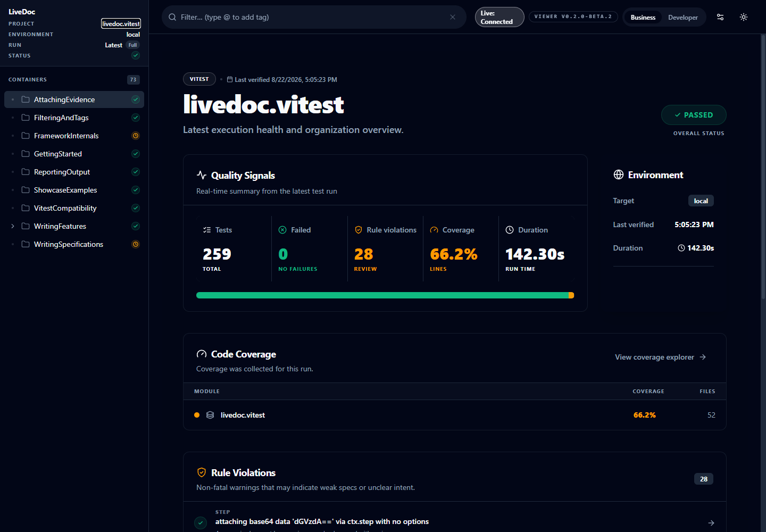
Task: Click the Rule violations shield icon in signals
Action: pyautogui.click(x=359, y=230)
